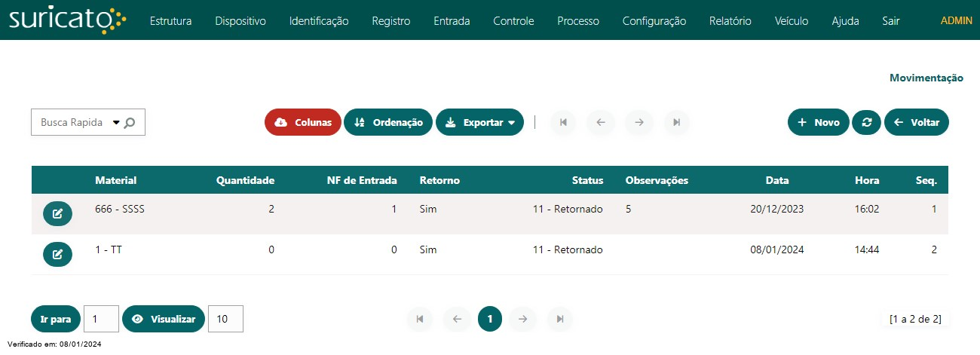The image size is (980, 355).
Task: Go to first page in top toolbar
Action: point(563,122)
